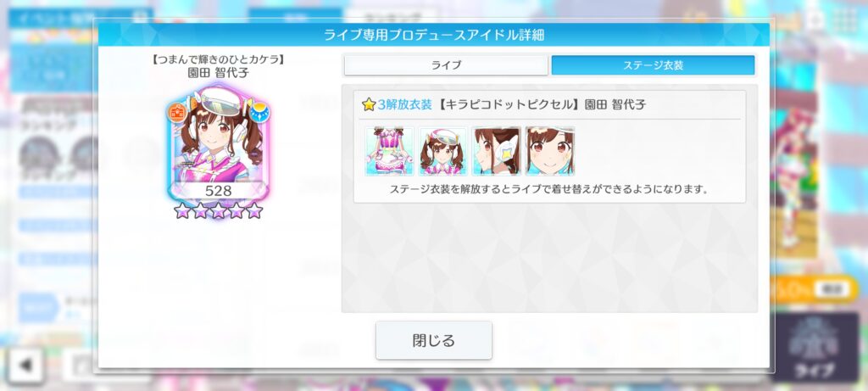Image resolution: width=868 pixels, height=391 pixels.
Task: Choose the face close-up costume thumbnail
Action: coord(549,151)
